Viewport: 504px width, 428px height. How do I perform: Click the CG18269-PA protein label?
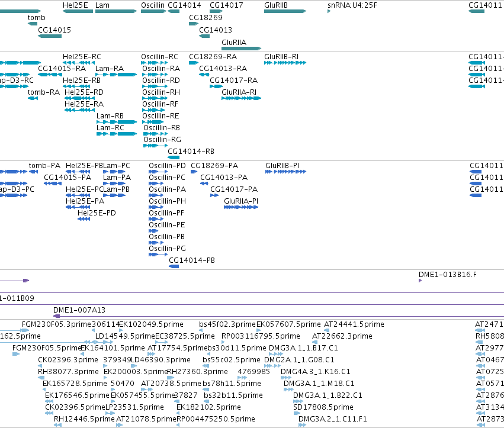pos(214,166)
